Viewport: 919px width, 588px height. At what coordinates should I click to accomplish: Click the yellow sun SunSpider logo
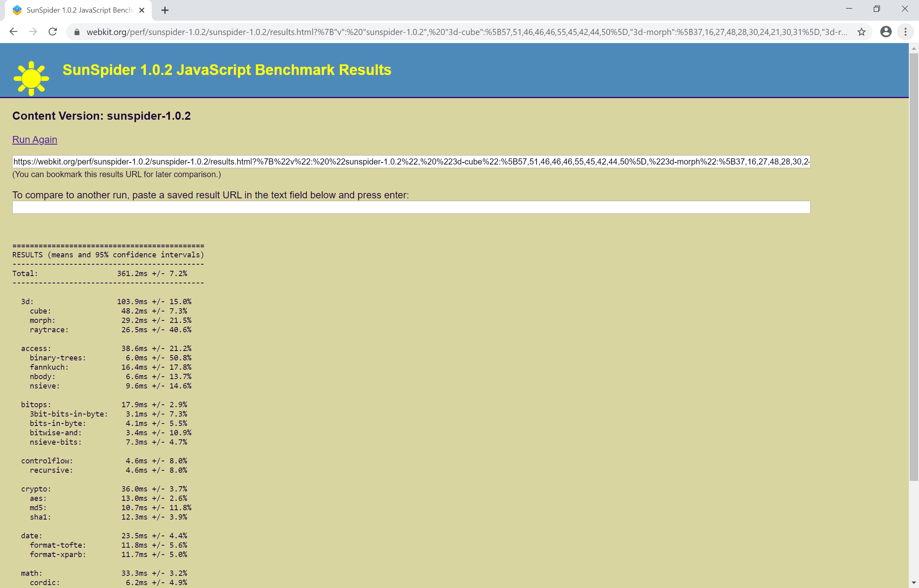point(31,78)
